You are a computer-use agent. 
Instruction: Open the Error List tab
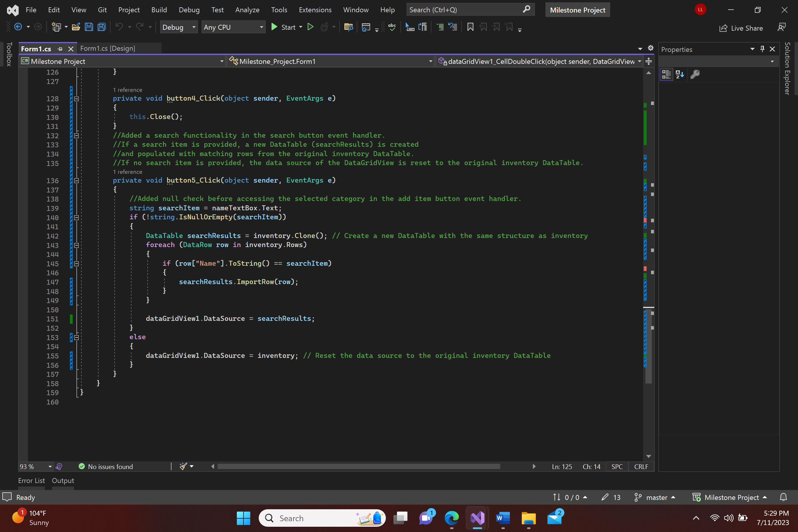click(x=31, y=480)
